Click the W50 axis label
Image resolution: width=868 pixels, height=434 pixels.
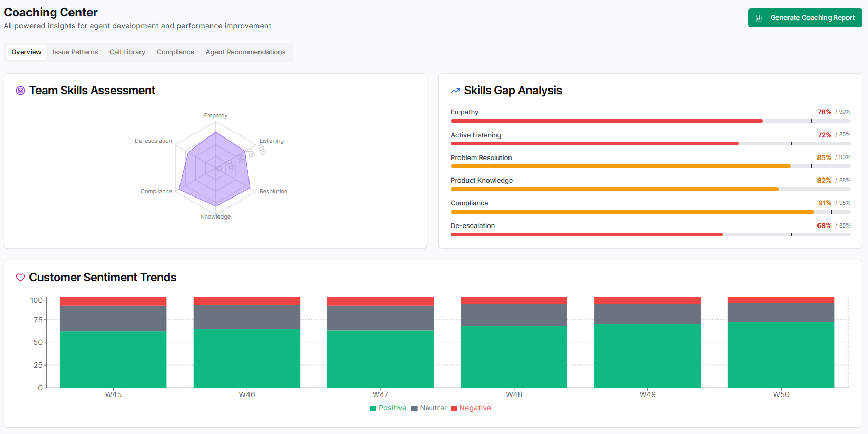[781, 394]
